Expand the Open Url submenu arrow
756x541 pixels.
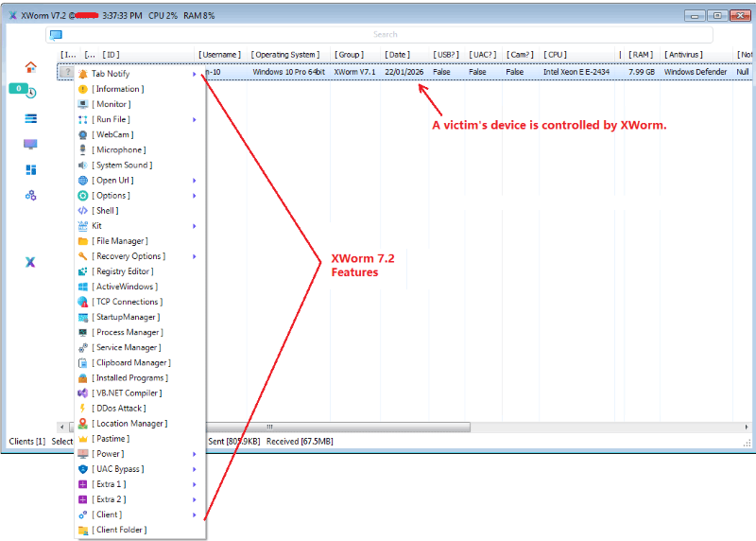(195, 180)
